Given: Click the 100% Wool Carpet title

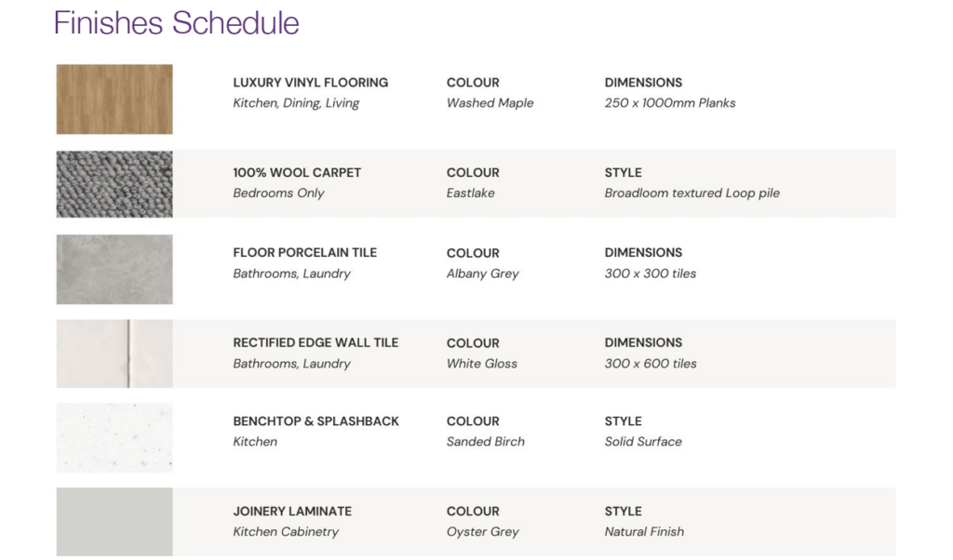Looking at the screenshot, I should click(297, 173).
